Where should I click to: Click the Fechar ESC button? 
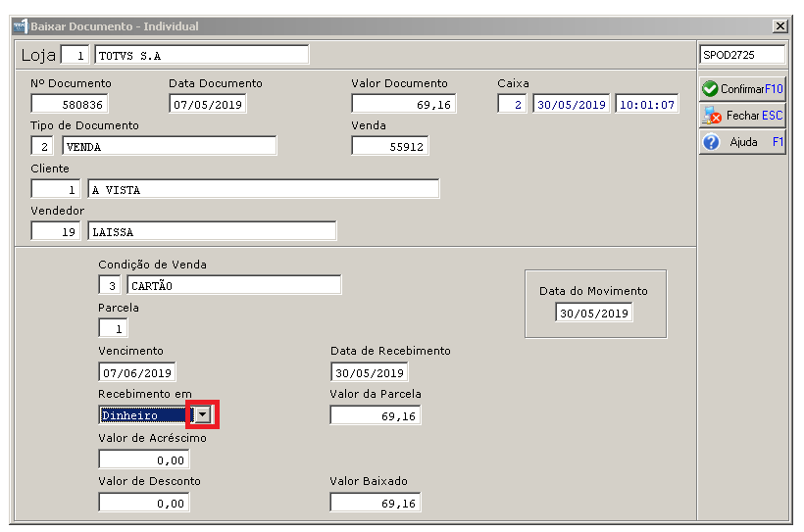tap(742, 116)
